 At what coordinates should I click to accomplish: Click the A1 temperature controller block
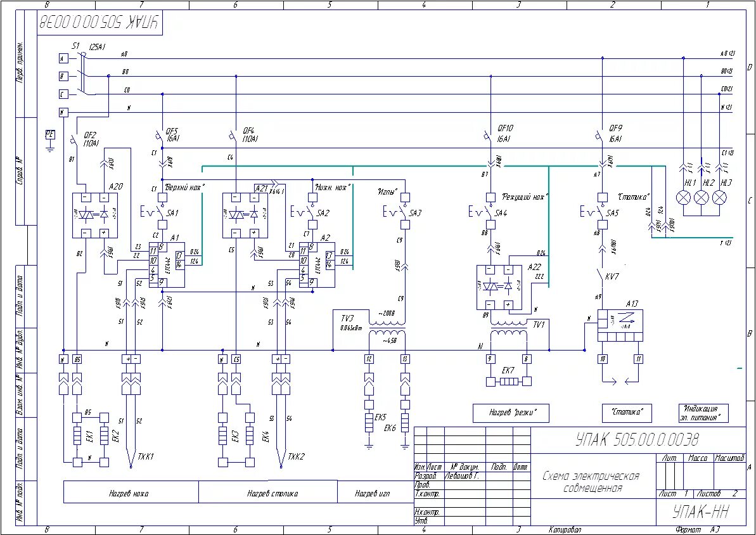[x=167, y=264]
